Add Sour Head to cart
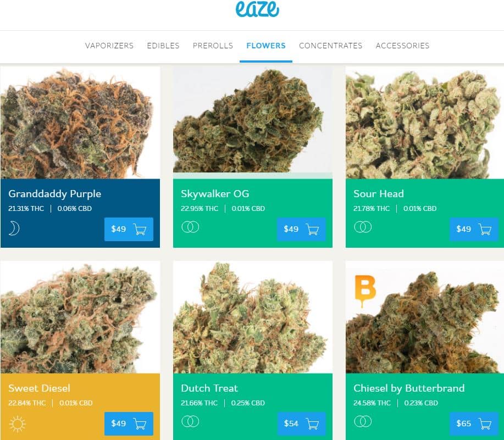The height and width of the screenshot is (440, 504). [474, 229]
